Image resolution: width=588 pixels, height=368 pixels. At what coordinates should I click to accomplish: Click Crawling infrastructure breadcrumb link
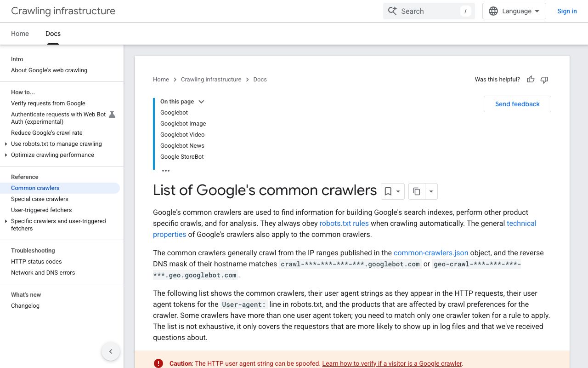(211, 80)
